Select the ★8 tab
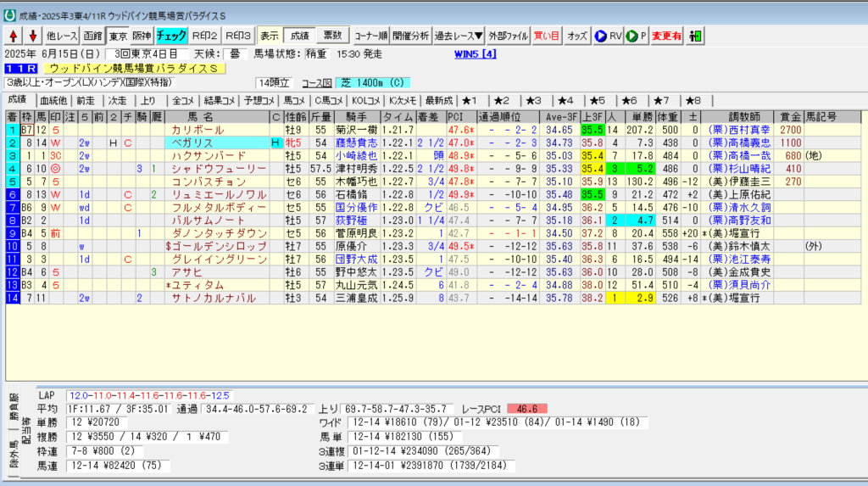The width and height of the screenshot is (868, 486). coord(693,100)
